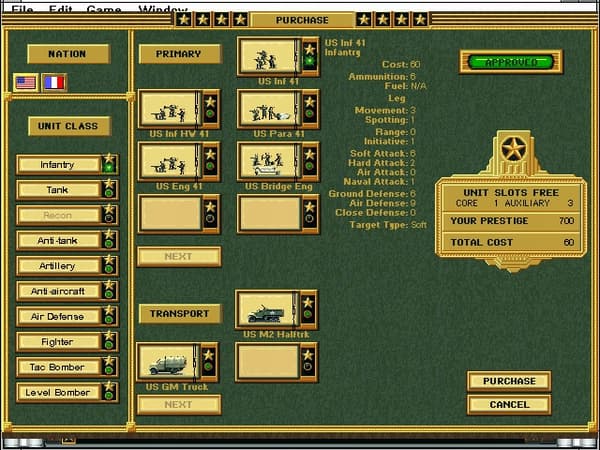Click the star light next to Artillery
Viewport: 600px width, 450px height.
point(109,265)
